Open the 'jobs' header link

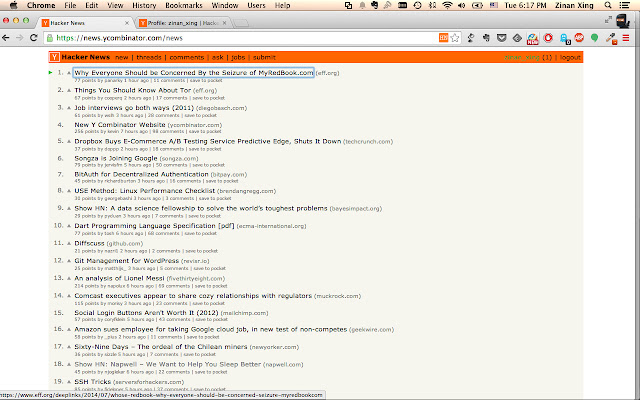[238, 58]
